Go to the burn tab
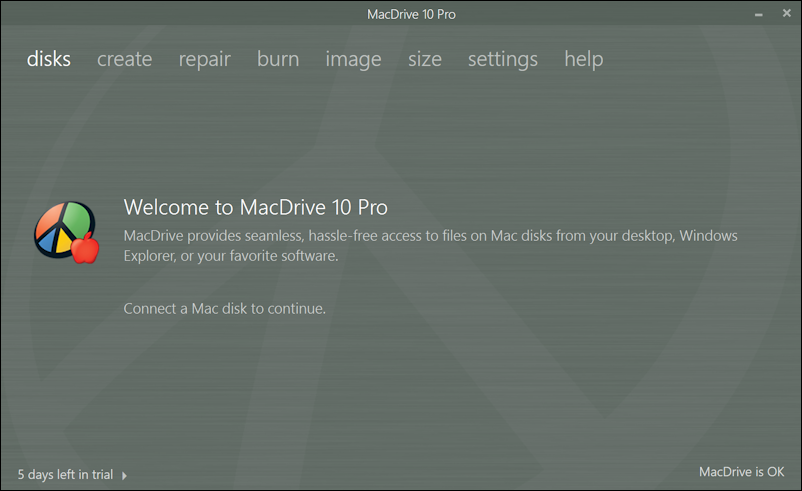Viewport: 802px width, 491px height. [278, 59]
